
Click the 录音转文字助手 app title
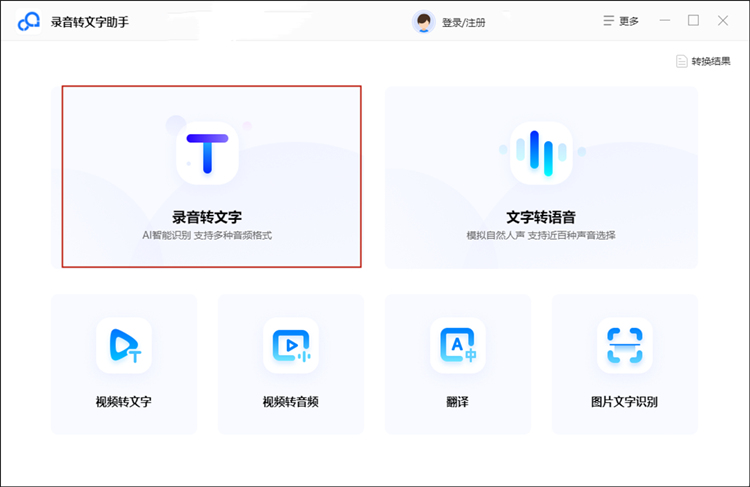tap(90, 22)
